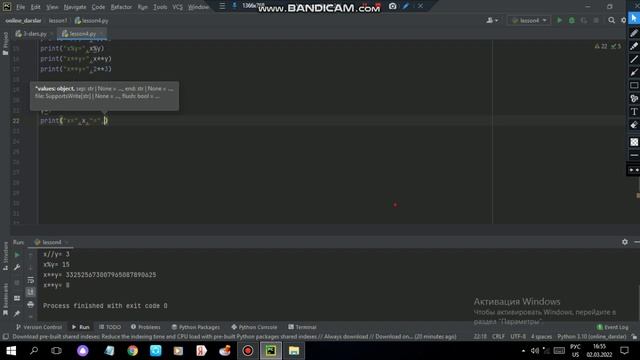This screenshot has width=640, height=360.
Task: Open the lesson4 run configuration dropdown
Action: tap(529, 20)
